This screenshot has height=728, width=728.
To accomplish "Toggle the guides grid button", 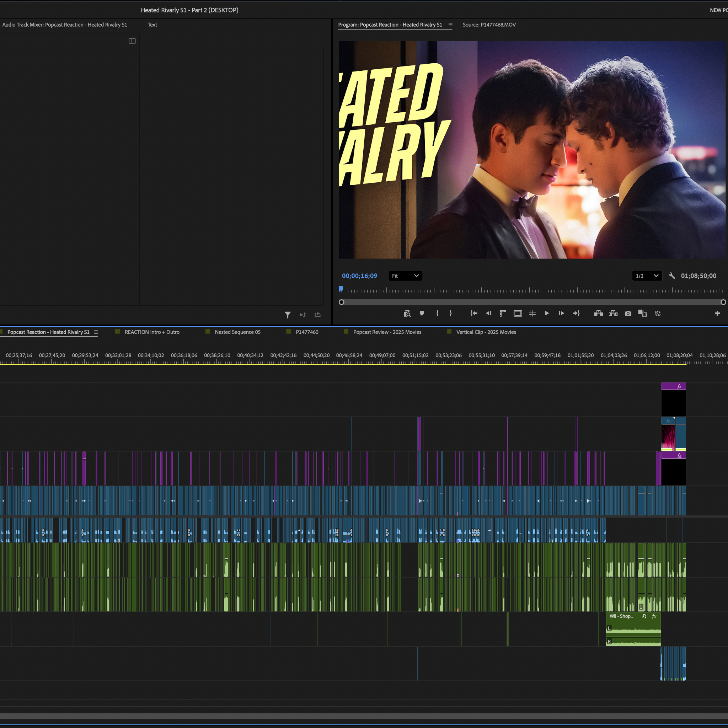I will (532, 314).
